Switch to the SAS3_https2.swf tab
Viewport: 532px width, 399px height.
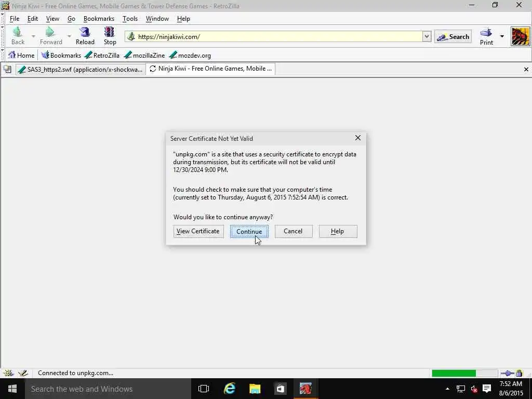[81, 70]
